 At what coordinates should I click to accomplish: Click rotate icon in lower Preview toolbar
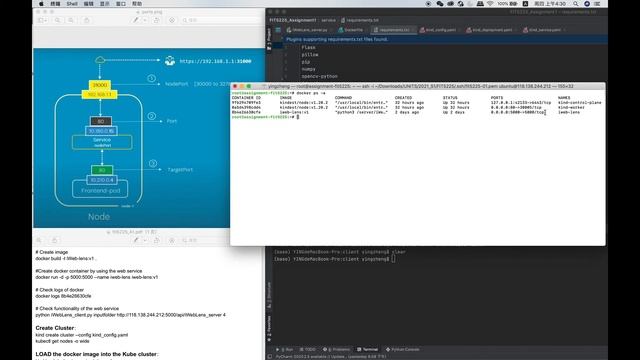point(156,240)
